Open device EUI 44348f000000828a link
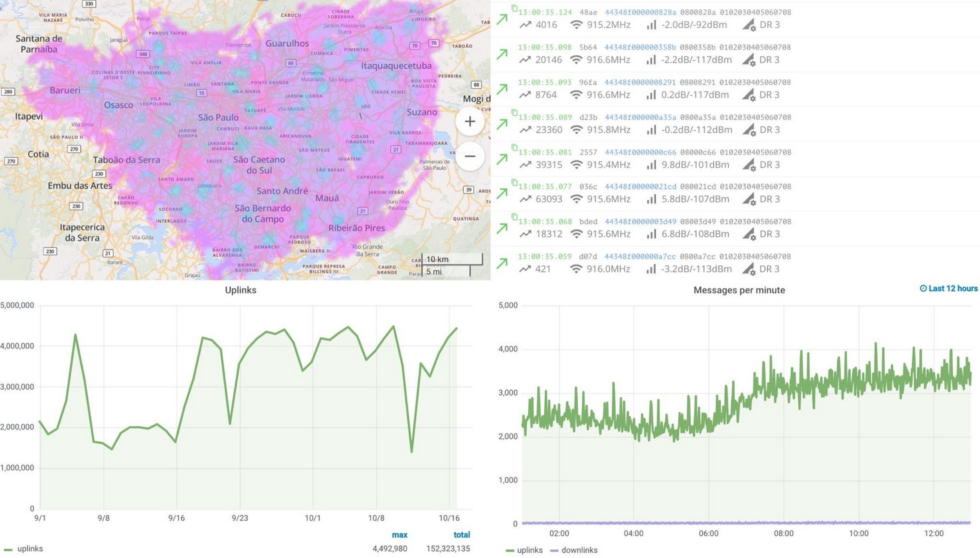Viewport: 980px width, 558px height. pos(640,12)
